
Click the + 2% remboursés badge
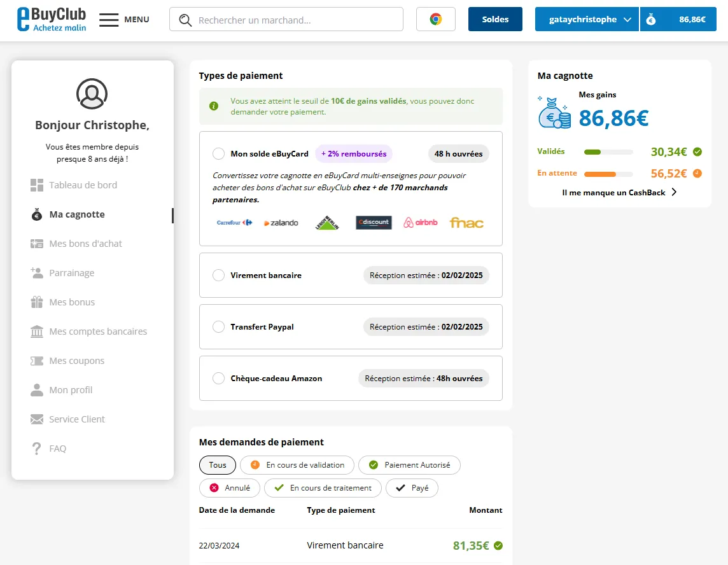coord(354,154)
